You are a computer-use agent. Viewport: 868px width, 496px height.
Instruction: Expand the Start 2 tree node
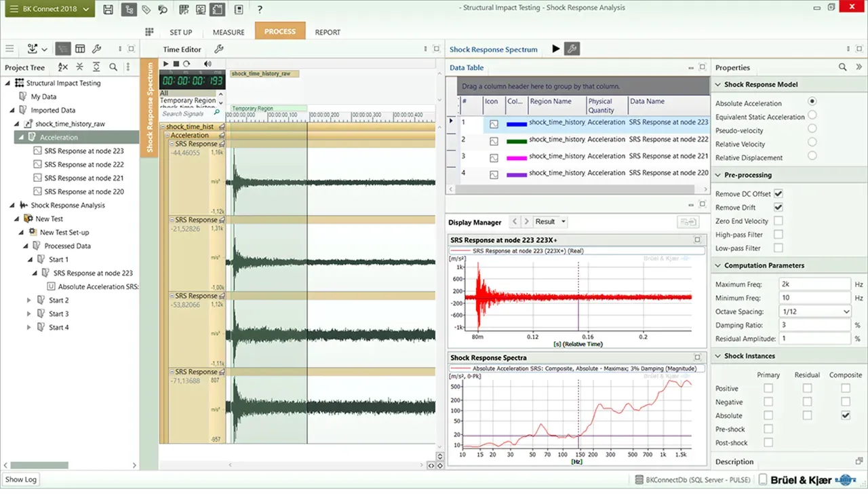point(30,300)
